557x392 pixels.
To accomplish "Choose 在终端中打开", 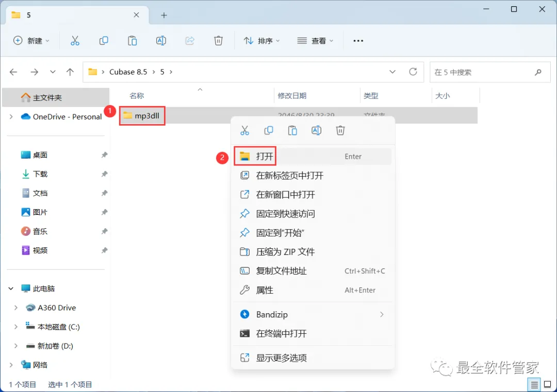I will click(313, 334).
